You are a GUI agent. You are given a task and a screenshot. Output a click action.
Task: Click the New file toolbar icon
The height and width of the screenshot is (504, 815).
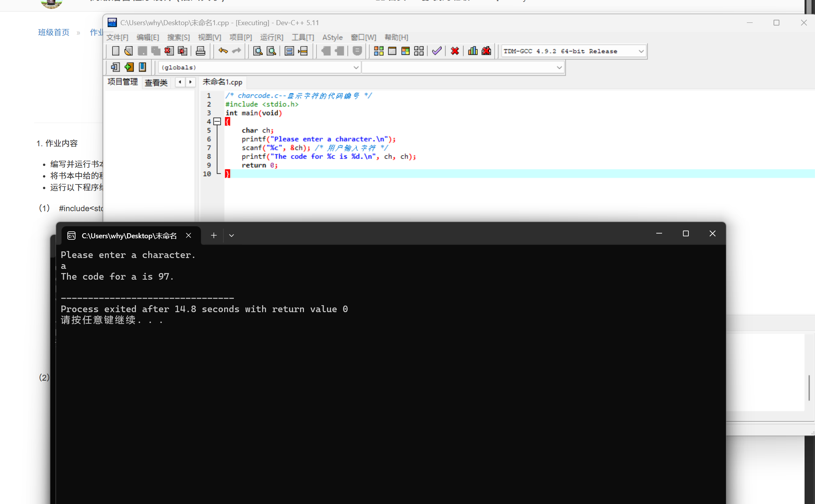[115, 51]
